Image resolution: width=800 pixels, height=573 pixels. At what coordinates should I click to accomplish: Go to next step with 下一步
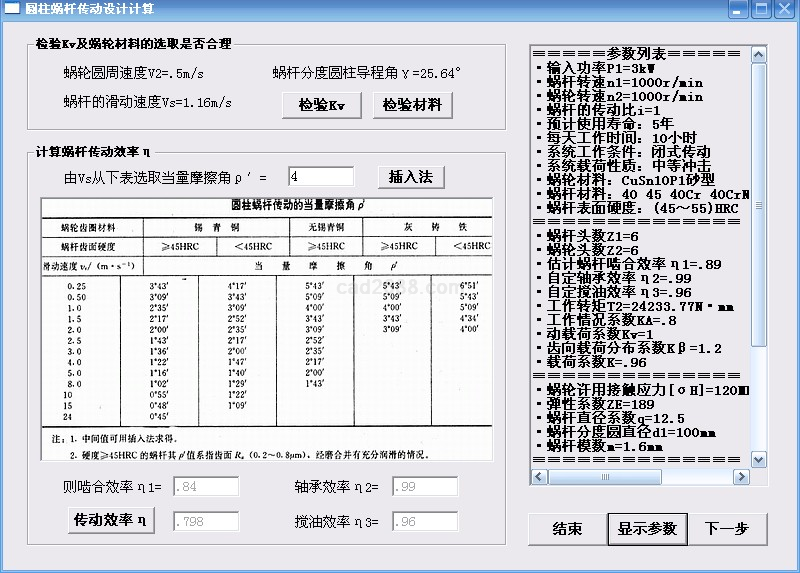pos(727,529)
